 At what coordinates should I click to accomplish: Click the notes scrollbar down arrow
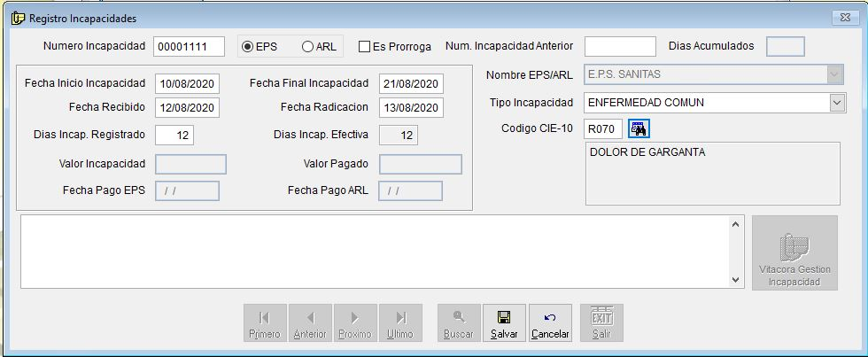[737, 280]
